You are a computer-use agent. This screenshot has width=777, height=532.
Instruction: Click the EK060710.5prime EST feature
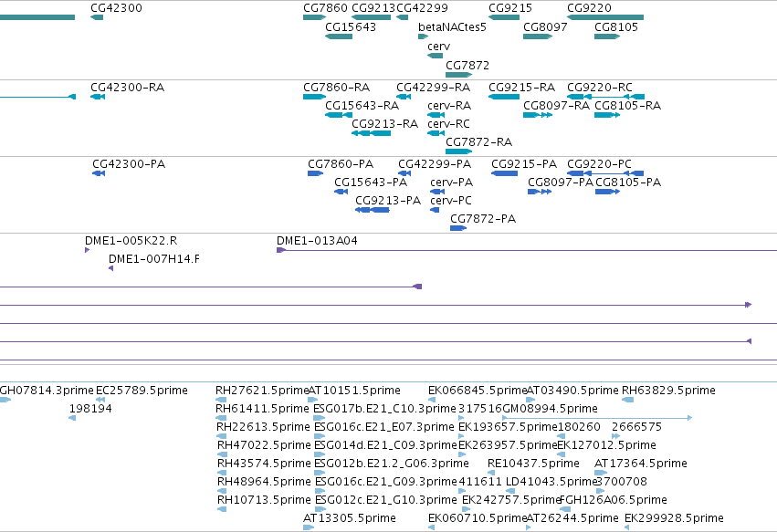431,527
